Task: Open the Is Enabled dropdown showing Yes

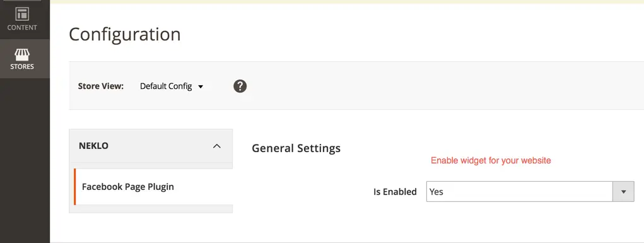Action: pyautogui.click(x=530, y=192)
